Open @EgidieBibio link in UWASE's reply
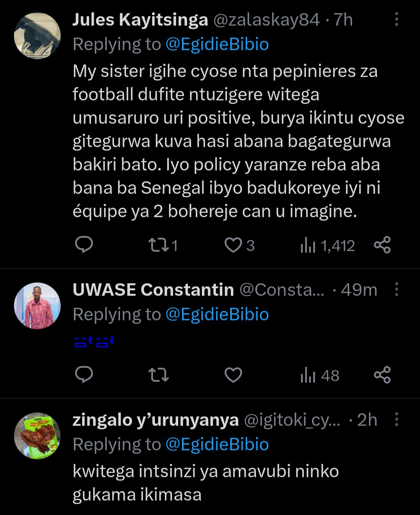 217,315
